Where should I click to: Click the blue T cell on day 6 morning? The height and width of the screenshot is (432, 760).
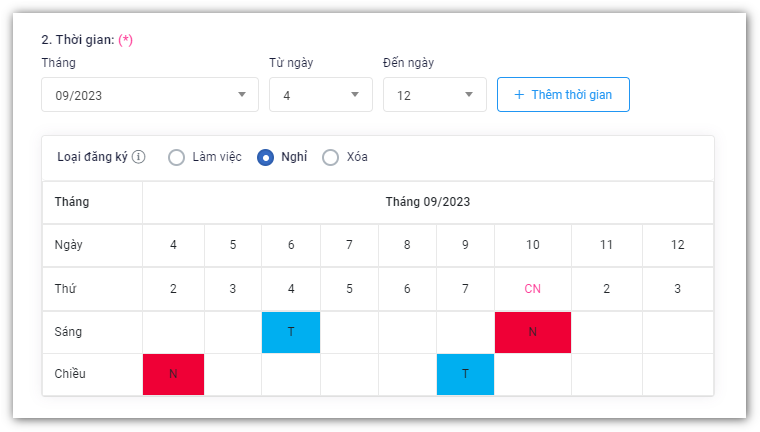(291, 332)
